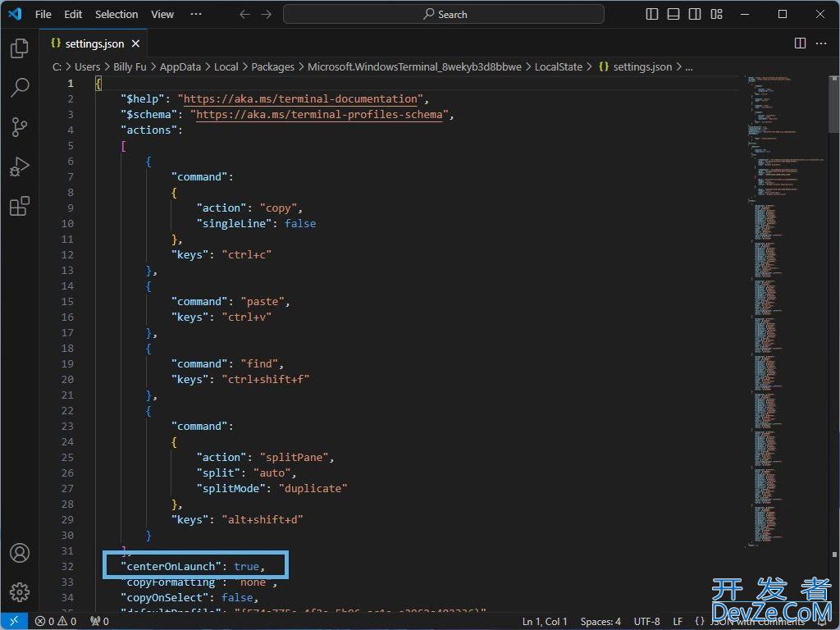Split the editor to the right
Screen dimensions: 840x630
[800, 43]
